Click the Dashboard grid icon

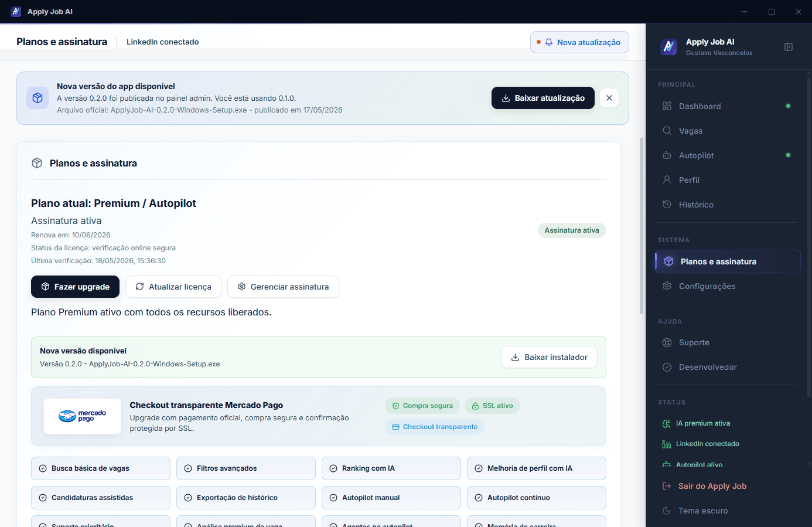[667, 106]
